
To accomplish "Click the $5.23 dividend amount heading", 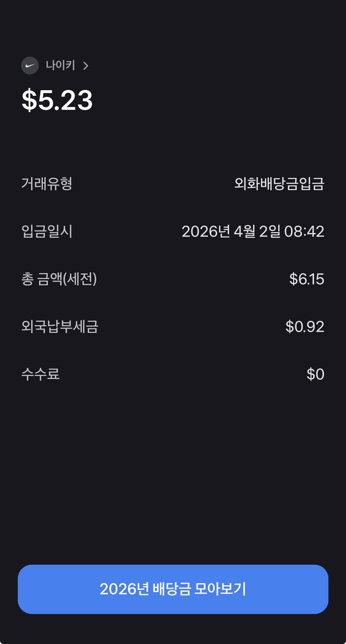I will click(x=57, y=100).
